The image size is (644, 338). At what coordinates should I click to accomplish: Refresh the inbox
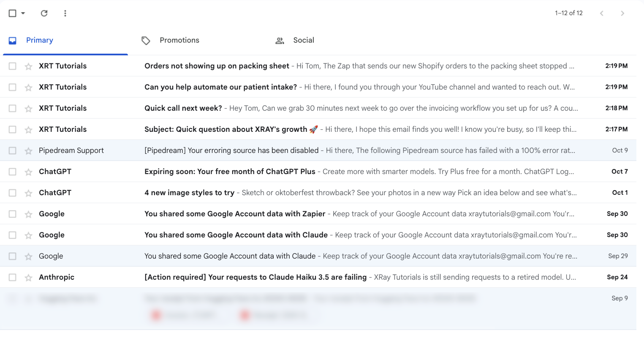click(x=44, y=13)
